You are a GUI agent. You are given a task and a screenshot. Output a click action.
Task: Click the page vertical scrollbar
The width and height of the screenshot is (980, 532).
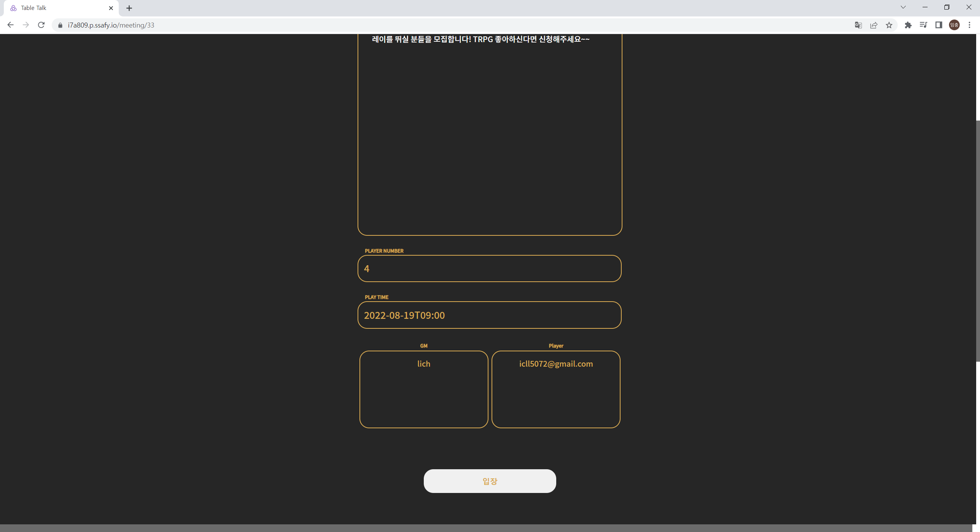point(977,241)
